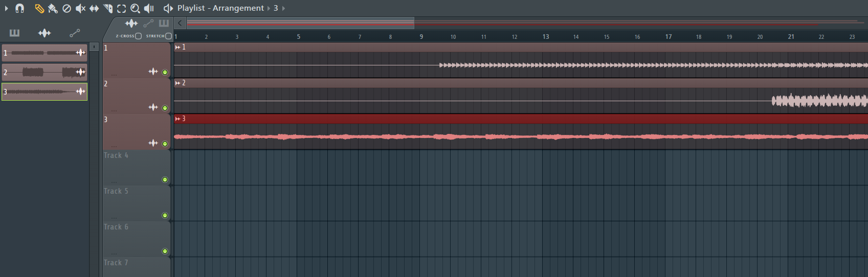Expand the arrow after pattern 3
Screen dimensions: 868x277
click(284, 8)
